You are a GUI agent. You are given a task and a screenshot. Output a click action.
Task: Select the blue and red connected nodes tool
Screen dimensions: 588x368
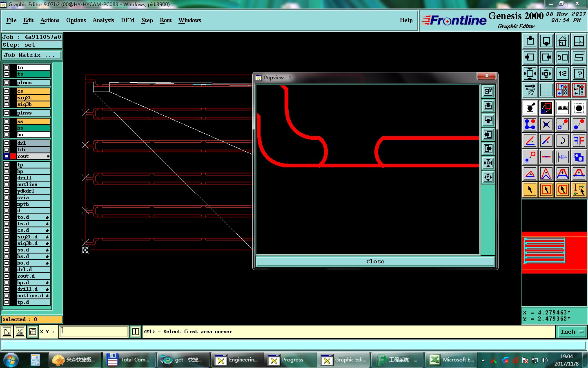530,124
